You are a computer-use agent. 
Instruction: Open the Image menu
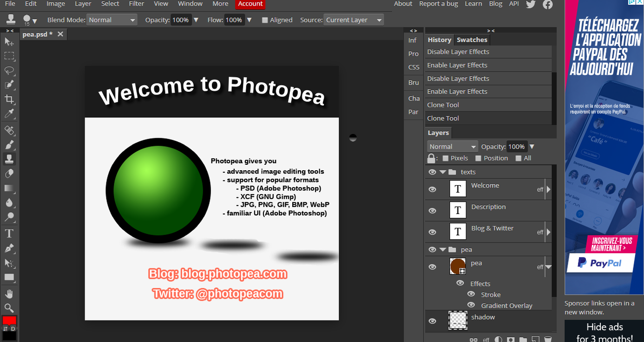coord(56,4)
